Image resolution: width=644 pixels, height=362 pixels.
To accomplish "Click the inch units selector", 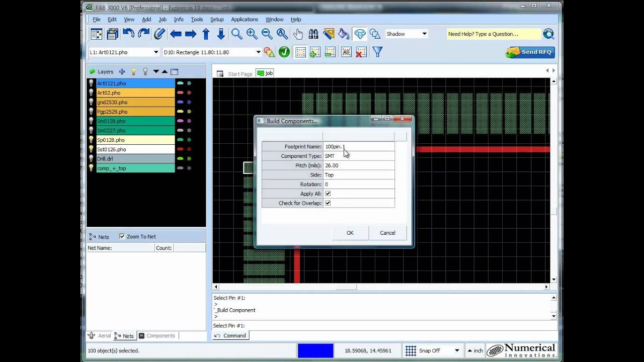I will pos(475,350).
